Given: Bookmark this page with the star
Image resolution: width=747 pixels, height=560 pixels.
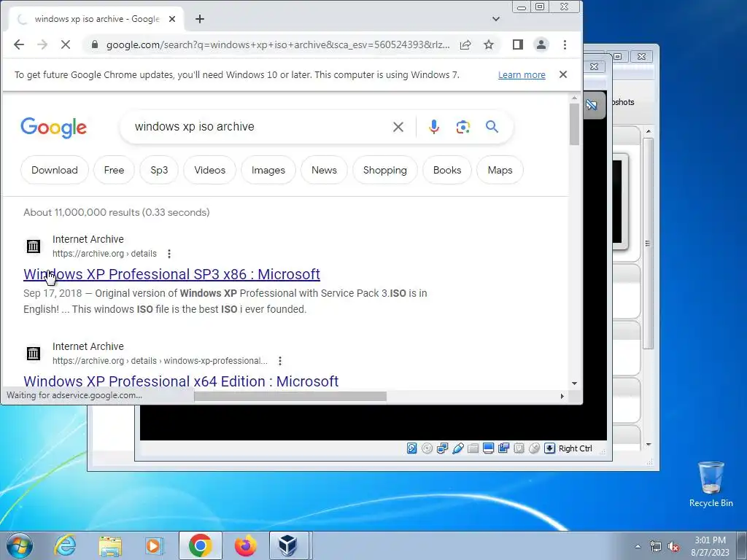Looking at the screenshot, I should pos(489,44).
